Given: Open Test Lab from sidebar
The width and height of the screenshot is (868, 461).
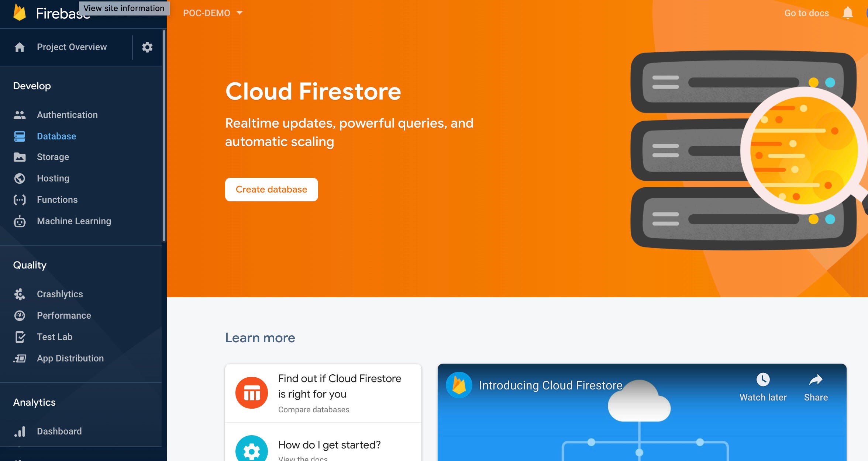Looking at the screenshot, I should [x=55, y=337].
